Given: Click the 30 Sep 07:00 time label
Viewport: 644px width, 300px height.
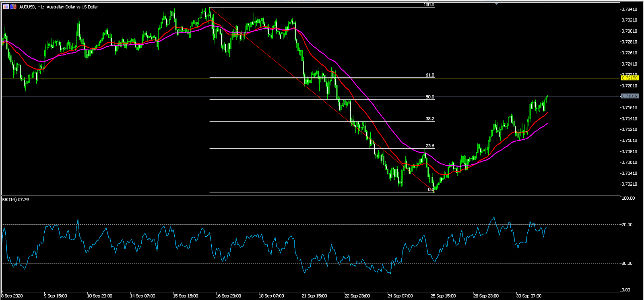Looking at the screenshot, I should click(x=528, y=296).
